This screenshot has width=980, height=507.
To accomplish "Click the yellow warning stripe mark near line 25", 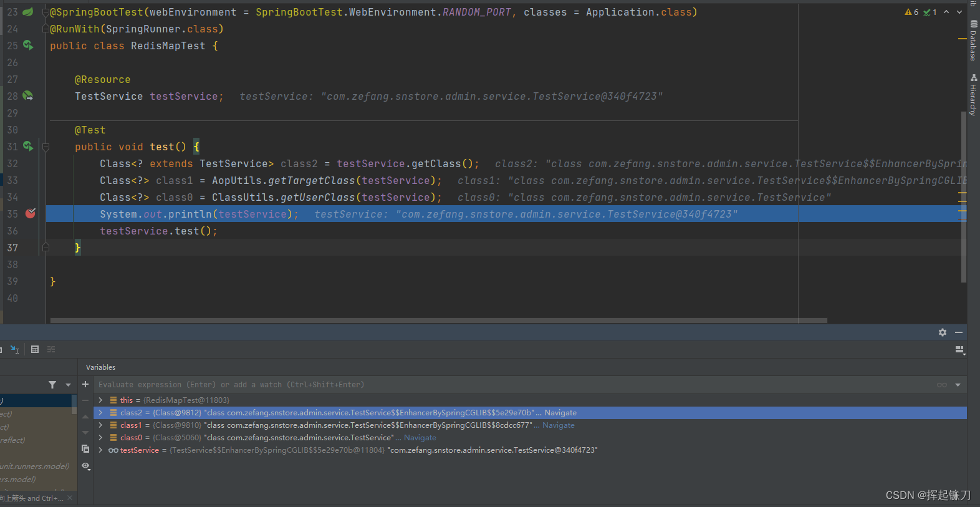I will [962, 39].
